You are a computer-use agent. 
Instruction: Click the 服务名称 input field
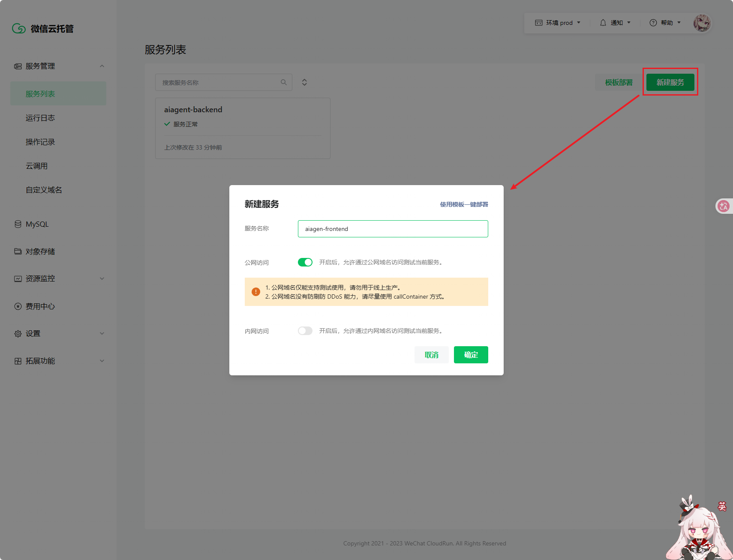tap(393, 229)
